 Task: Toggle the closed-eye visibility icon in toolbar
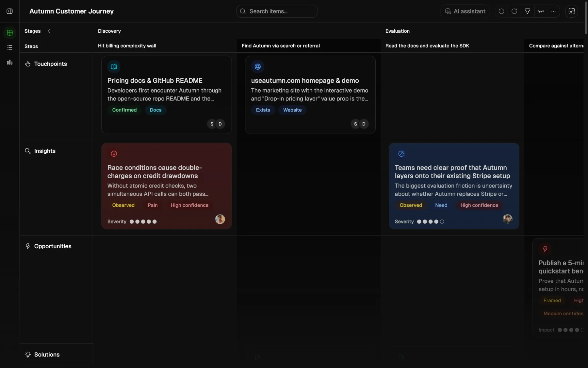pyautogui.click(x=540, y=11)
